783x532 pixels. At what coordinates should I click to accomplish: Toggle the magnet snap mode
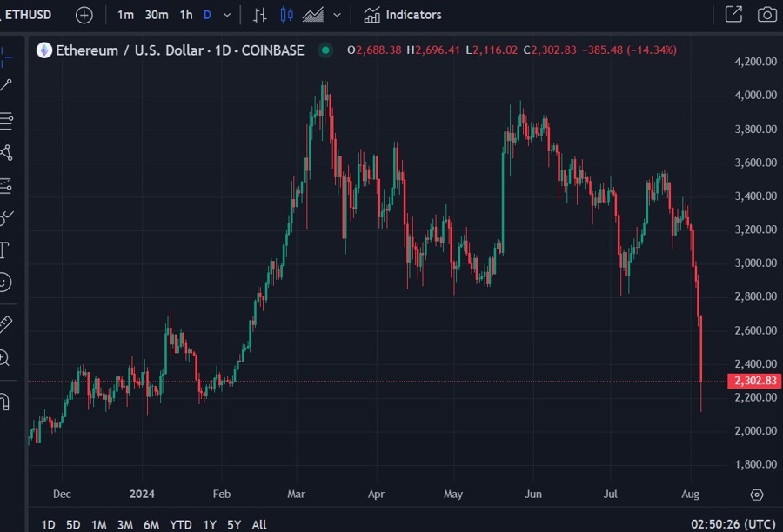click(5, 402)
